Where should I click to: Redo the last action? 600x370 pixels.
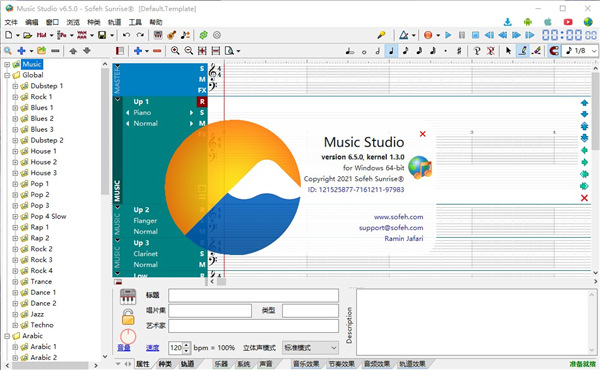pos(140,35)
